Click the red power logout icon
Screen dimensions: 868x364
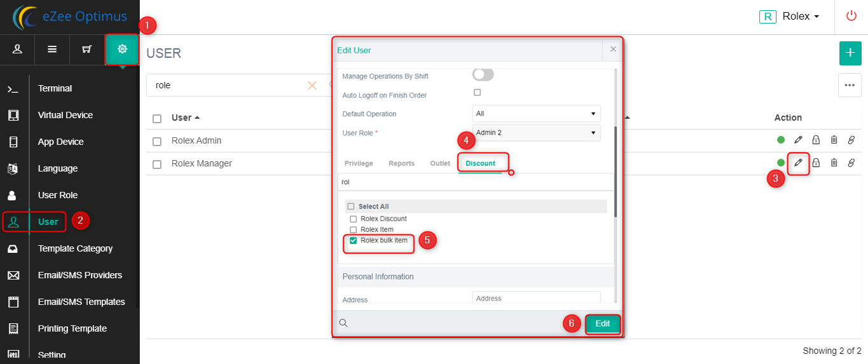tap(851, 16)
